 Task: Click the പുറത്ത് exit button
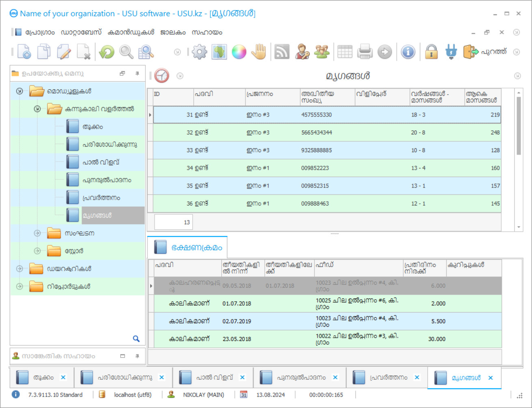[x=485, y=52]
